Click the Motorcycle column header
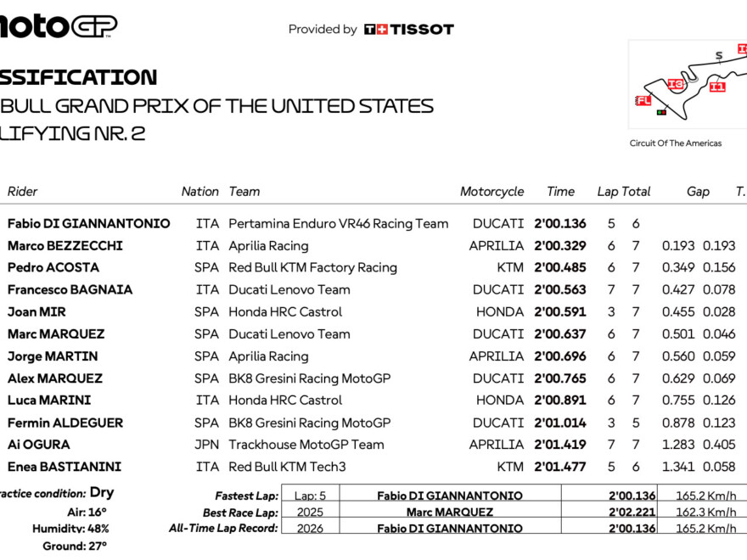The width and height of the screenshot is (747, 560). 492,192
